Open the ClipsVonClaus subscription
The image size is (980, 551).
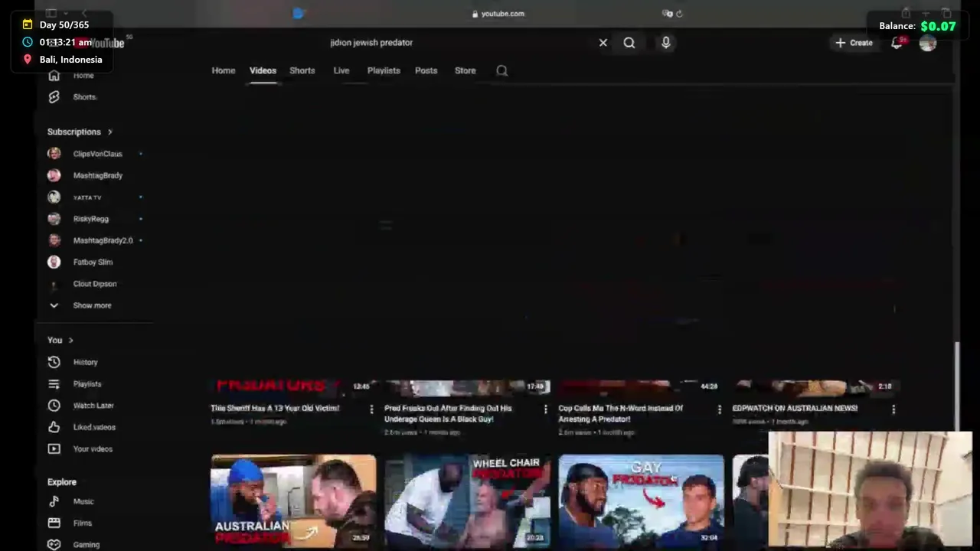(97, 154)
